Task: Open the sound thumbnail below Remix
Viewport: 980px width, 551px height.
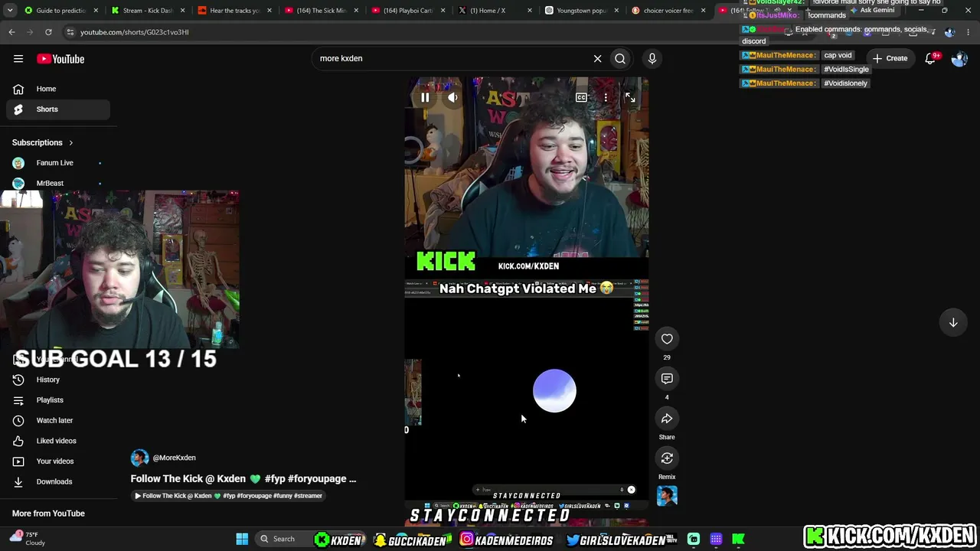Action: click(667, 496)
